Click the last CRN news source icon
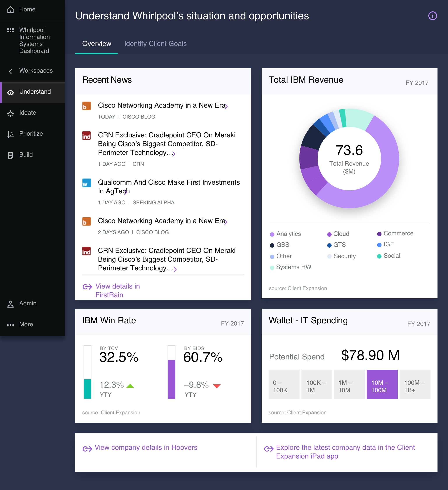Screen dimensions: 448x490 (x=87, y=251)
